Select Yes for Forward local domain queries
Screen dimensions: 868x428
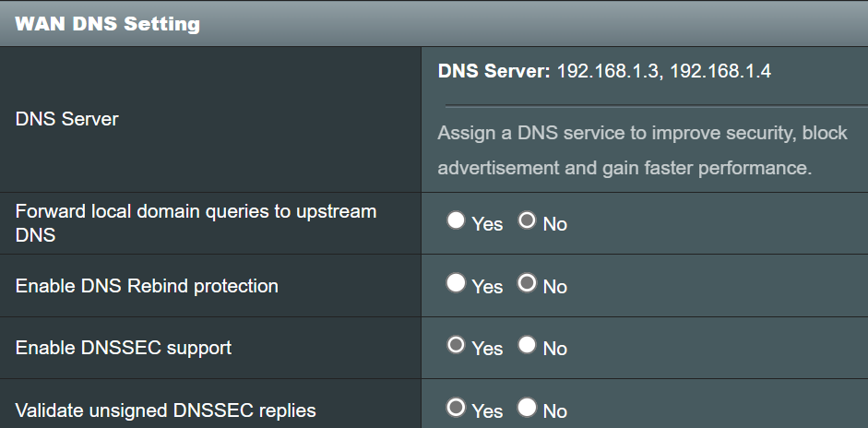(x=456, y=221)
